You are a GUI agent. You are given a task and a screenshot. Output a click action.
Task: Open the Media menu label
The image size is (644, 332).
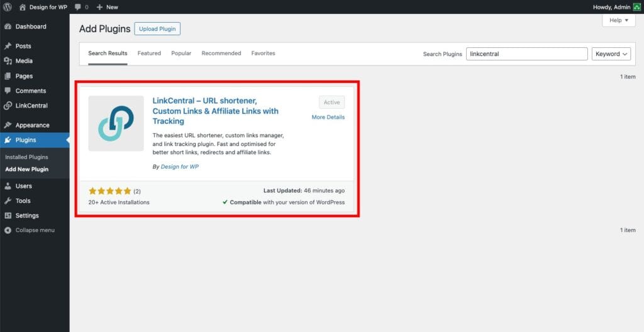coord(24,61)
